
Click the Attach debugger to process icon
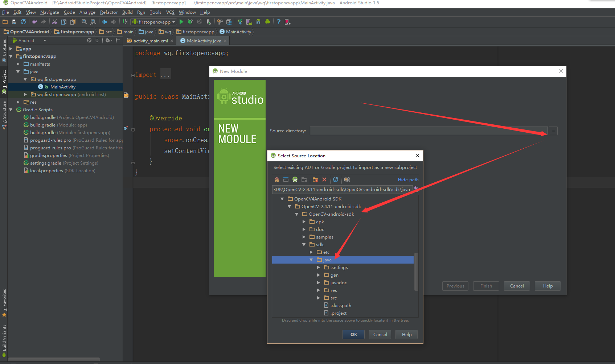tap(209, 22)
